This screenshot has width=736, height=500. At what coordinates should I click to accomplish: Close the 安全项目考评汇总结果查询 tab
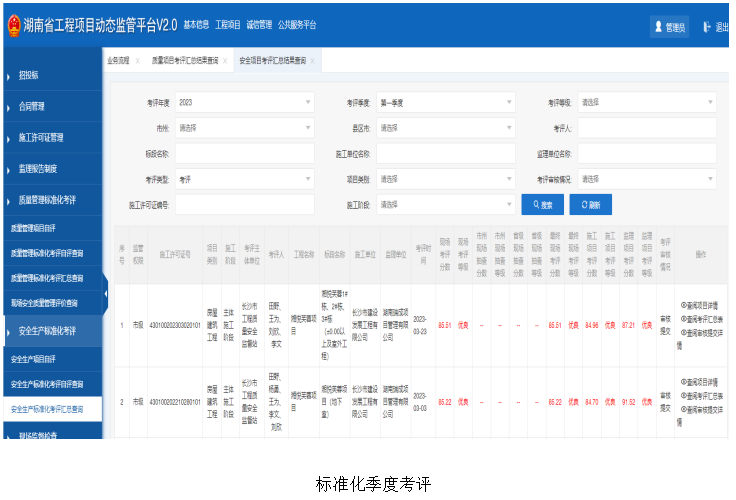coord(313,61)
